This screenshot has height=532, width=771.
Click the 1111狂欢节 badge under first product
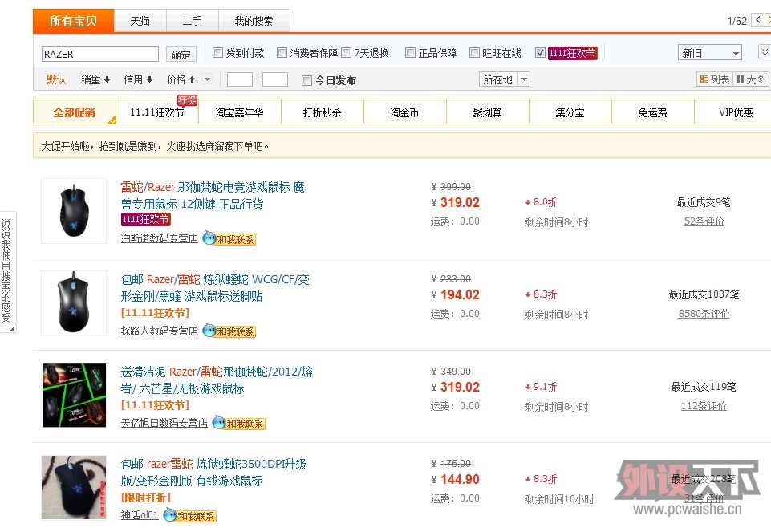pyautogui.click(x=146, y=219)
